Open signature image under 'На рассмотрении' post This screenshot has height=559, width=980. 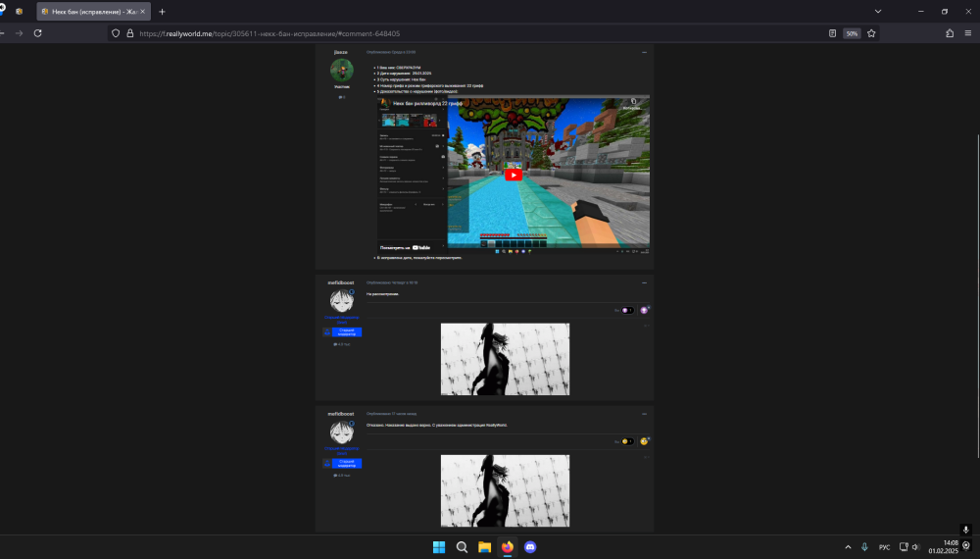505,359
